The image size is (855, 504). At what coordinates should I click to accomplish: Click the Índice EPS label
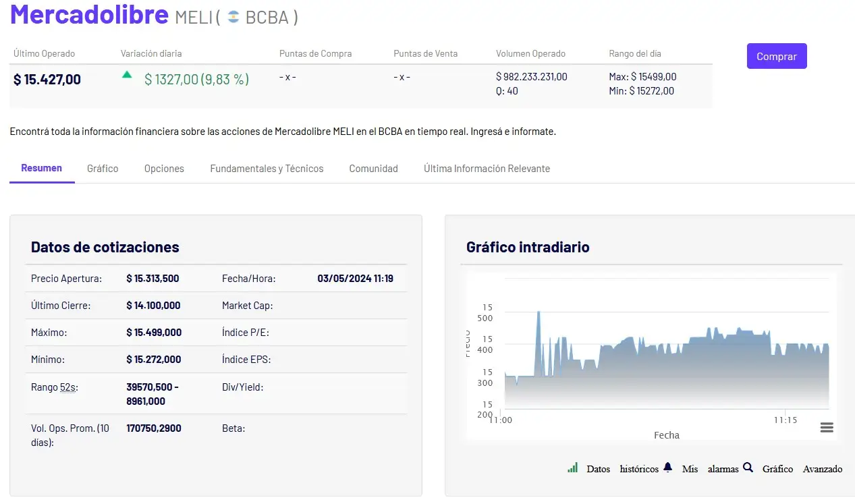point(246,360)
